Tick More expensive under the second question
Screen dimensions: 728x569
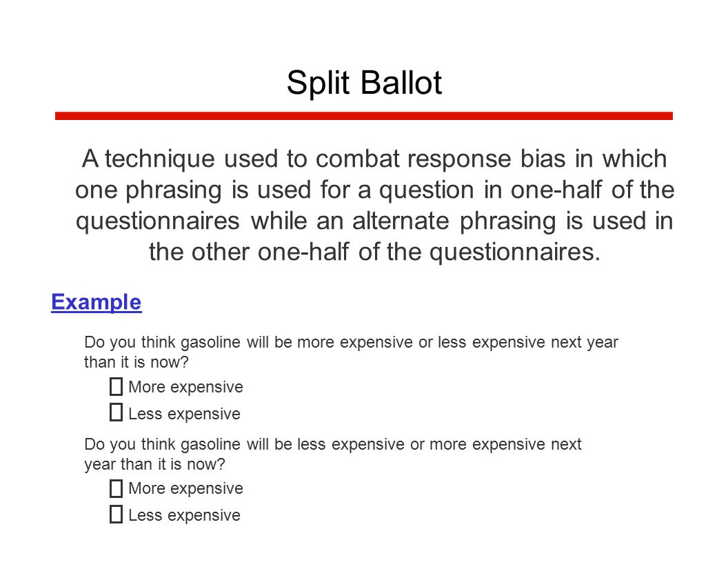click(116, 488)
